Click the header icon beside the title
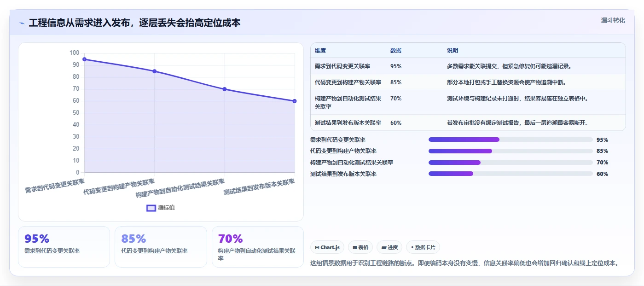The width and height of the screenshot is (644, 286). 22,23
